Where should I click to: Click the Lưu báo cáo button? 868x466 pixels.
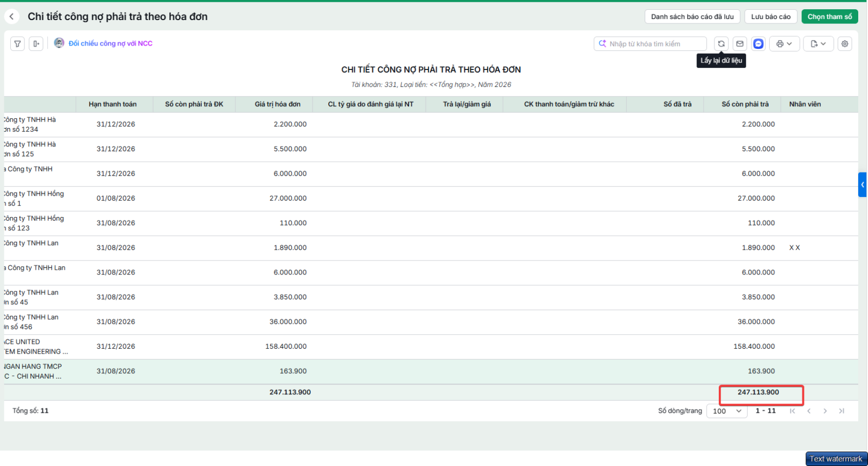point(771,17)
